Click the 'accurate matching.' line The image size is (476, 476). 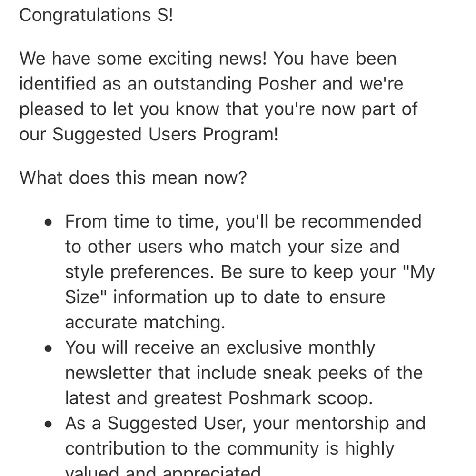point(145,322)
